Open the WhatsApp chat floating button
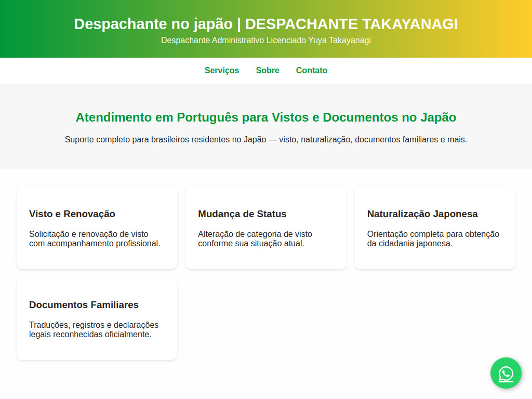Viewport: 532px width, 399px height. [x=506, y=373]
